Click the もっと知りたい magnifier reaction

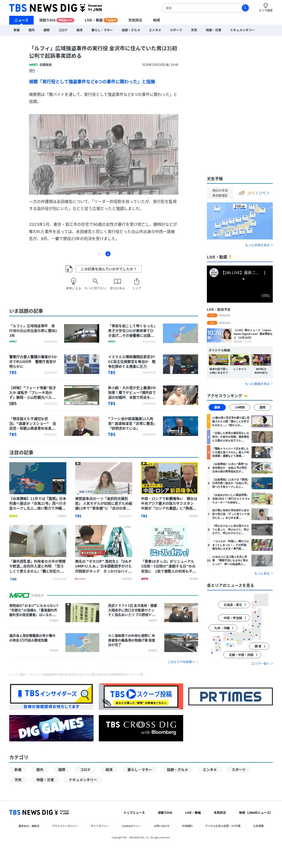pyautogui.click(x=96, y=284)
